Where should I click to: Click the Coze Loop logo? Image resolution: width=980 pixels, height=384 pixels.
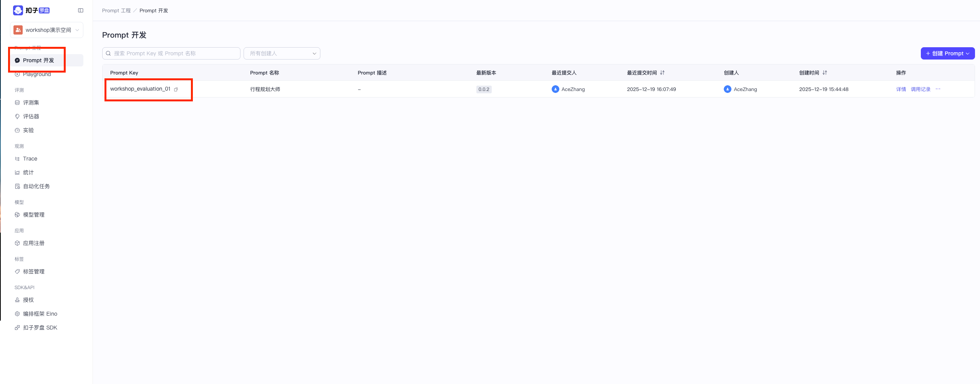click(32, 10)
